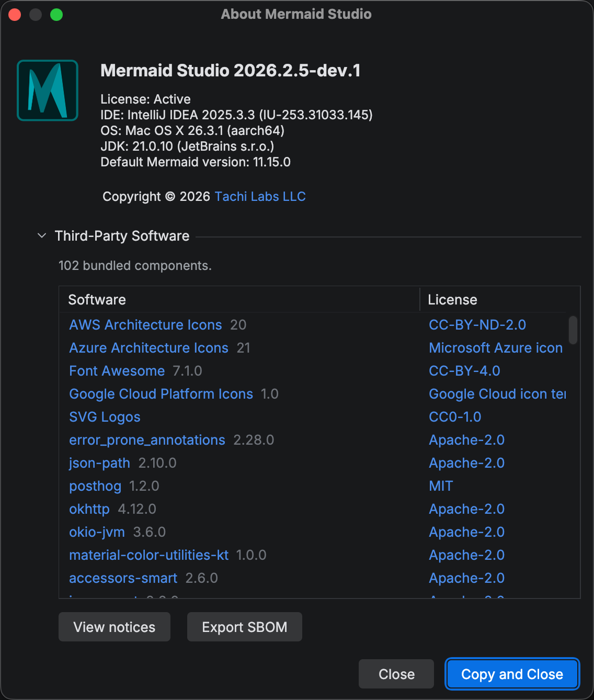The width and height of the screenshot is (594, 700).
Task: Click the third-party table vertical scrollbar thumb
Action: pos(573,330)
